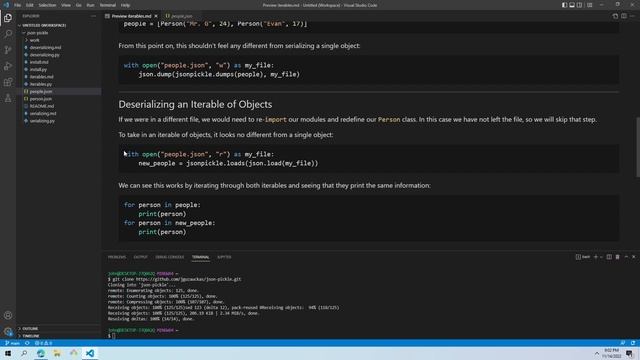The height and width of the screenshot is (360, 640).
Task: Open Microsoft Edge from taskbar
Action: click(41, 353)
